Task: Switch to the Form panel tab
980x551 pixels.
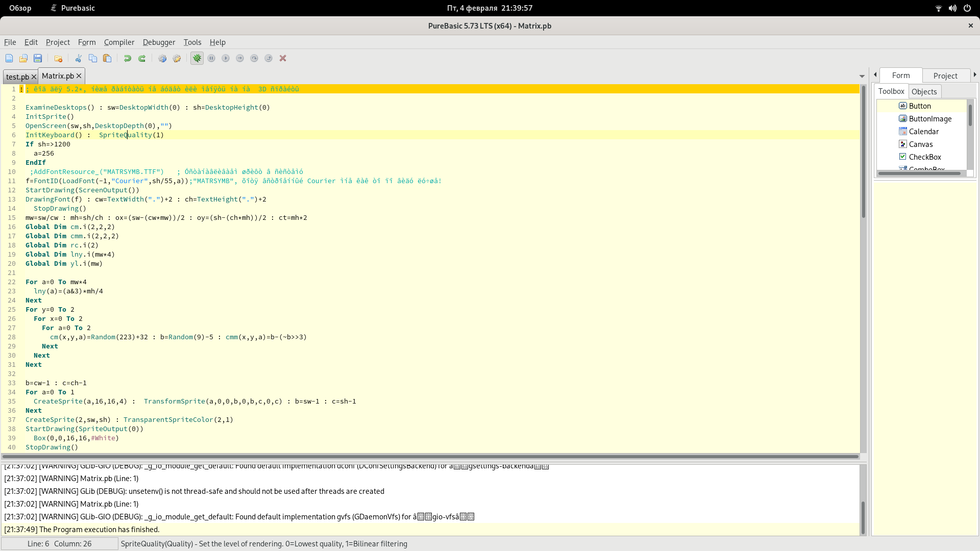Action: 901,76
